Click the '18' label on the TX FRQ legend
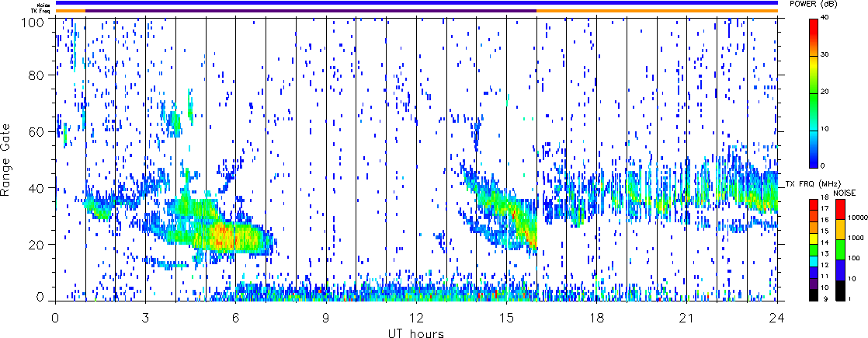The height and width of the screenshot is (338, 868). click(x=825, y=197)
